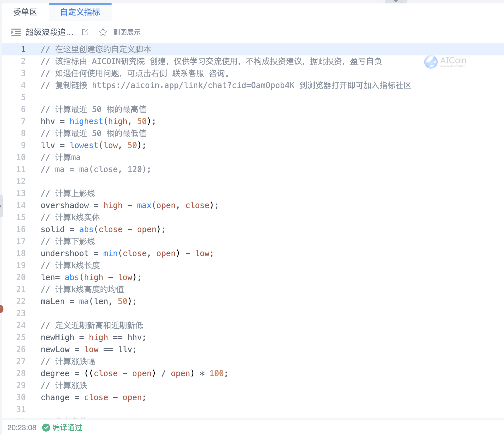This screenshot has height=435, width=504.
Task: Click line number 23 gutter breakpoint area
Action: click(x=21, y=313)
